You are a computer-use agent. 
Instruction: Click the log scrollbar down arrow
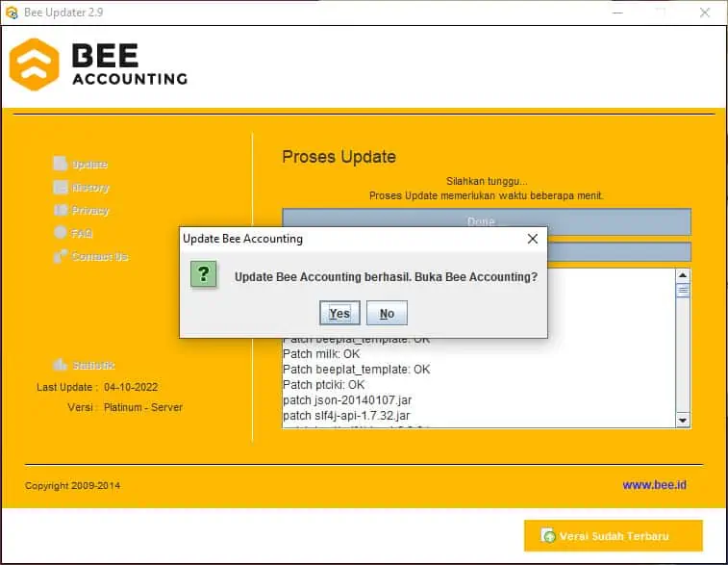click(x=683, y=420)
